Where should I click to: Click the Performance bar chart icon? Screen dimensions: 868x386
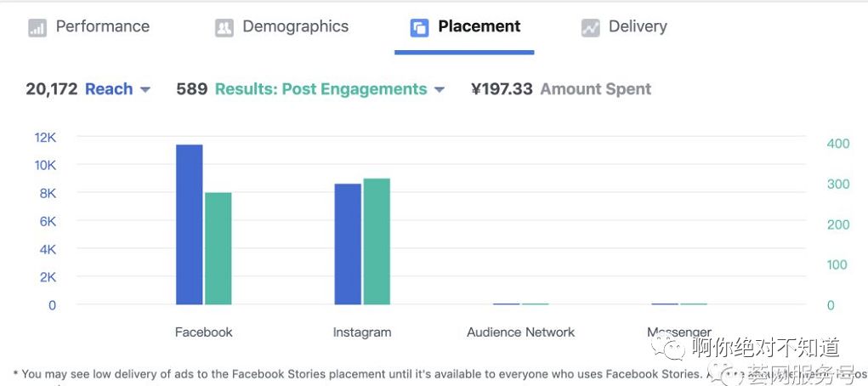tap(37, 28)
